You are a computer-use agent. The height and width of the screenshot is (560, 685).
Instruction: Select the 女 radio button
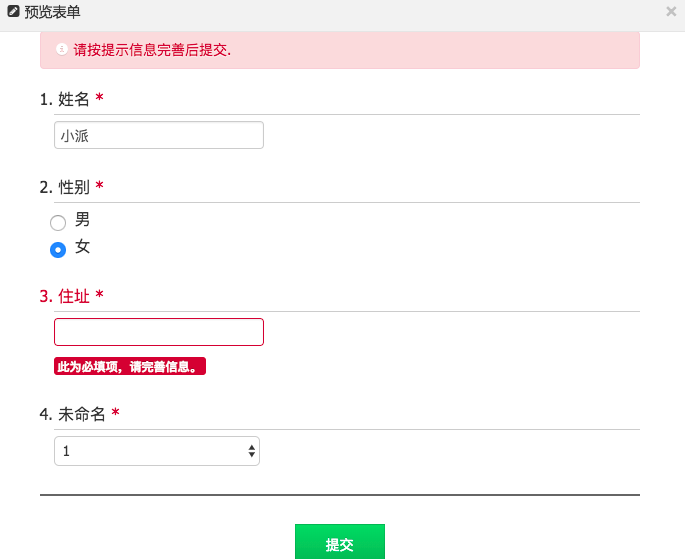pos(58,249)
